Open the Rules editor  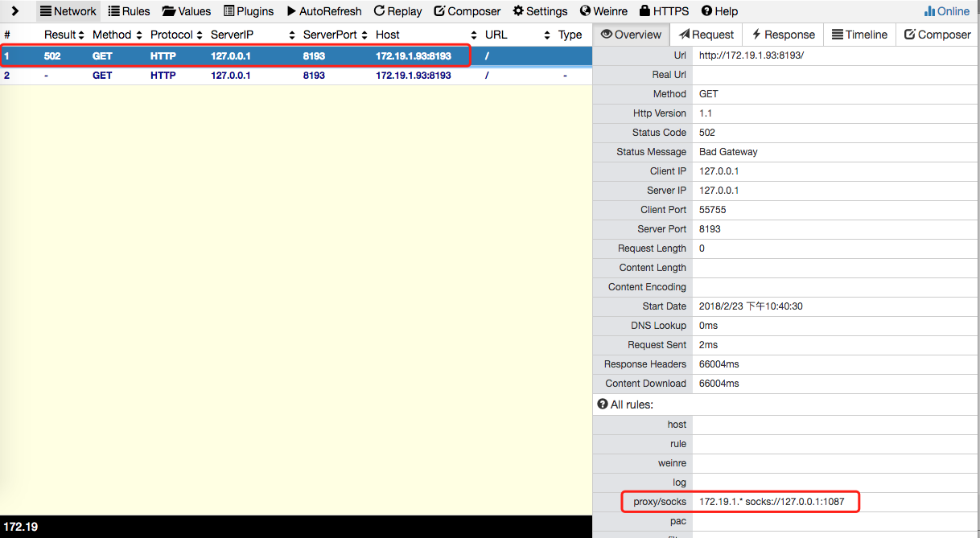click(x=129, y=10)
